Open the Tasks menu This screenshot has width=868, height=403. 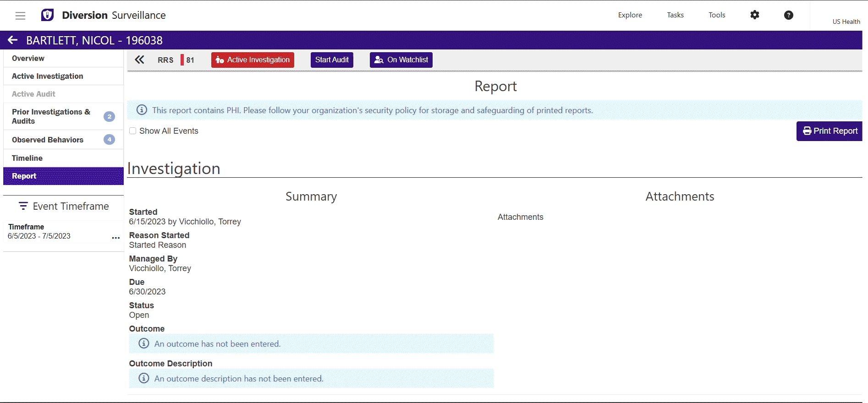click(675, 15)
